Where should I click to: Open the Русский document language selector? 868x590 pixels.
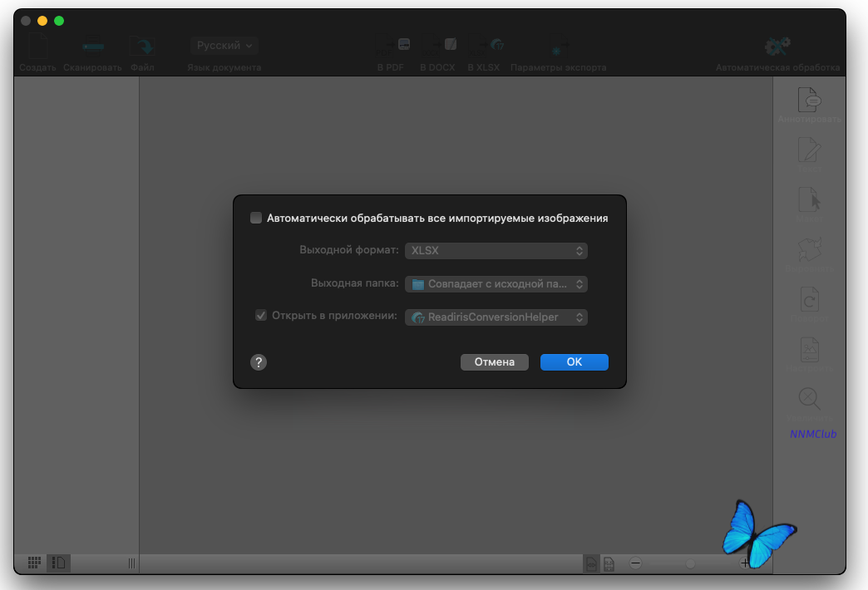pyautogui.click(x=224, y=46)
